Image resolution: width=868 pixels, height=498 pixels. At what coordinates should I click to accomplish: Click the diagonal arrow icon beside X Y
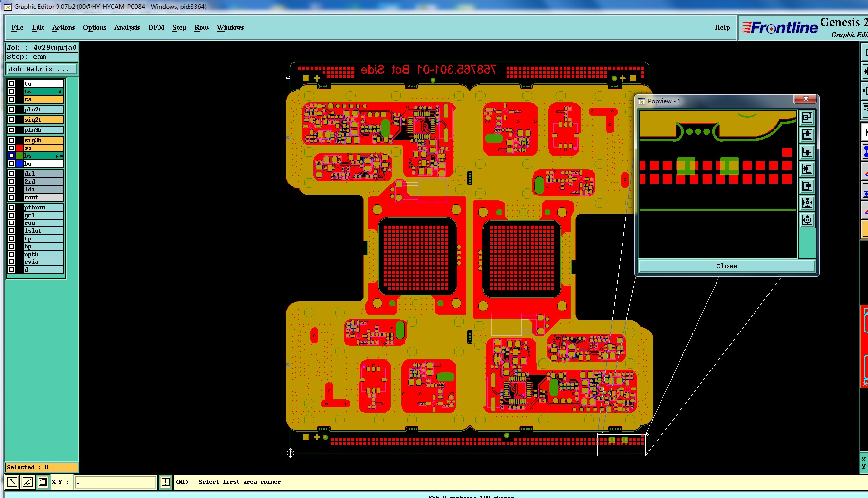12,482
